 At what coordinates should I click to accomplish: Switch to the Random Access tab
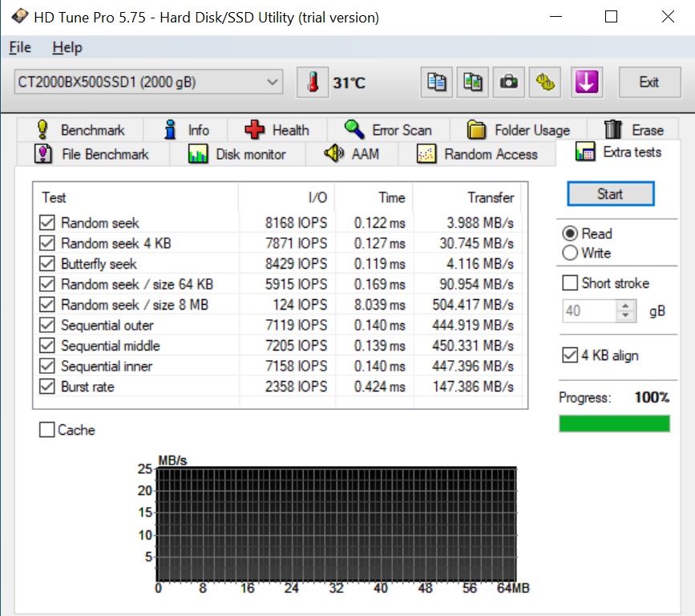pyautogui.click(x=479, y=154)
